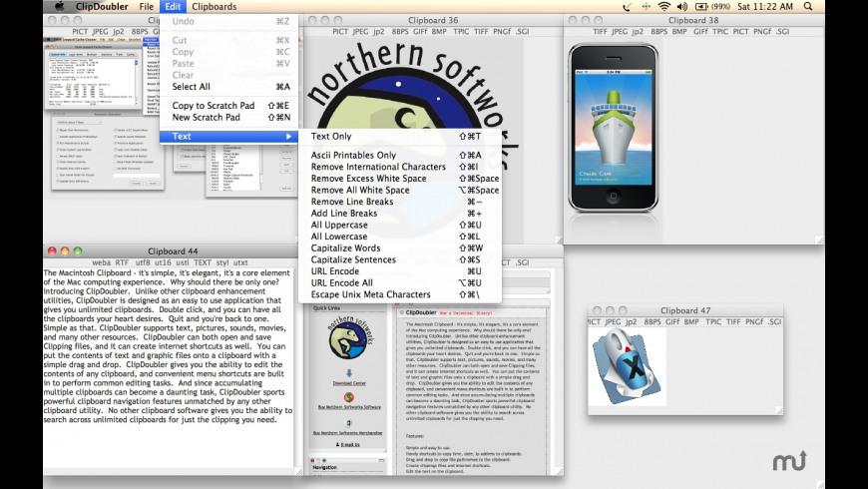The height and width of the screenshot is (489, 868).
Task: Convert text with All Uppercase
Action: point(400,225)
